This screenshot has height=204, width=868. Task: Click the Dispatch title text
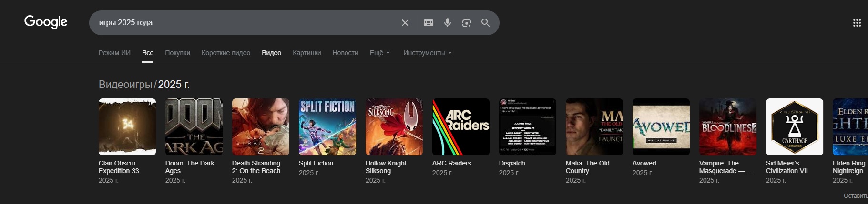pos(512,163)
